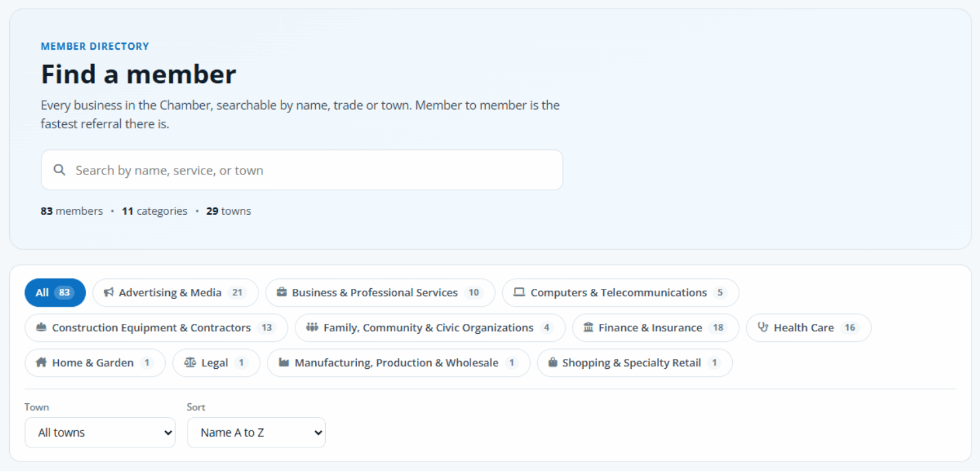Click the magnifier search icon
Screen dimensions: 980x472
[x=59, y=170]
